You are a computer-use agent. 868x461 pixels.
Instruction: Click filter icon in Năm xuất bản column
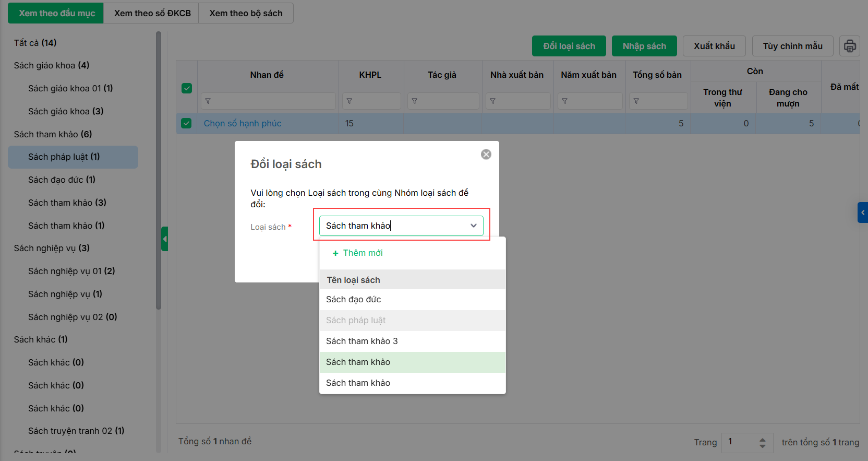click(565, 101)
